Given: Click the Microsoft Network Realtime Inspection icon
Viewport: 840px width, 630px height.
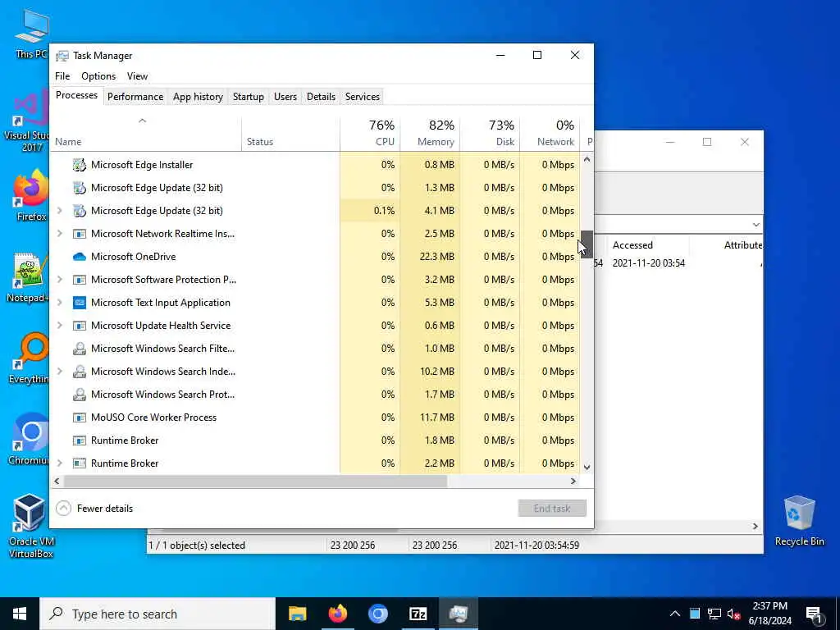Looking at the screenshot, I should tap(80, 234).
